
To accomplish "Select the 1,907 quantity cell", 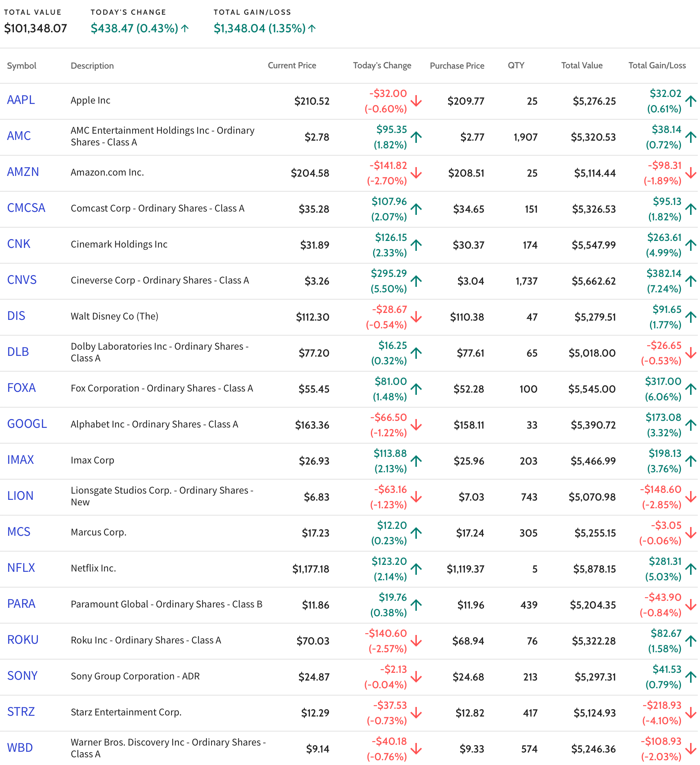I will point(526,137).
